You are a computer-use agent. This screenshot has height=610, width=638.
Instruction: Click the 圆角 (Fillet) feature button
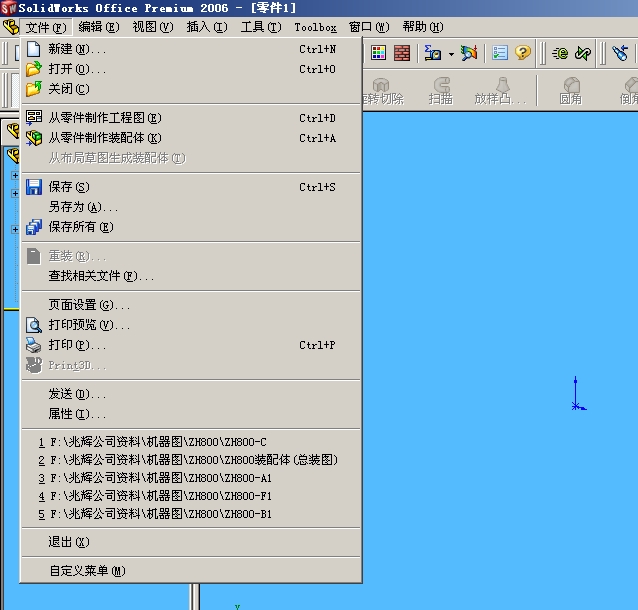tap(571, 91)
